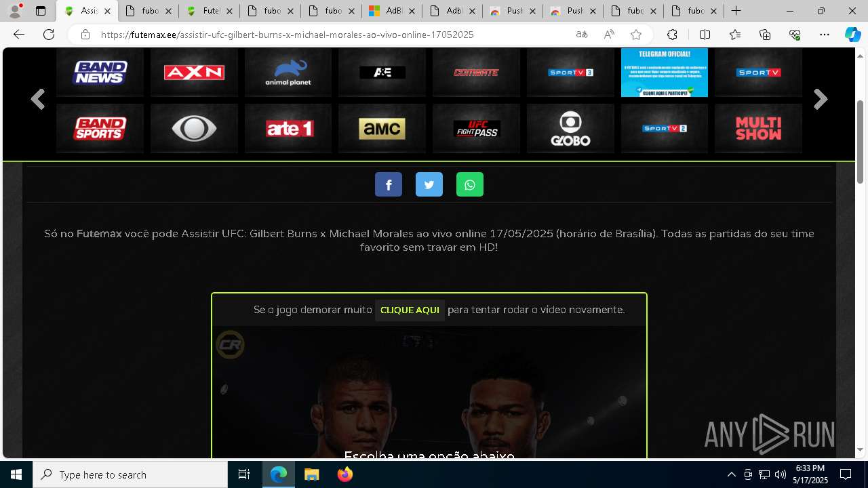The width and height of the screenshot is (868, 488).
Task: Toggle split screen view
Action: (x=705, y=35)
